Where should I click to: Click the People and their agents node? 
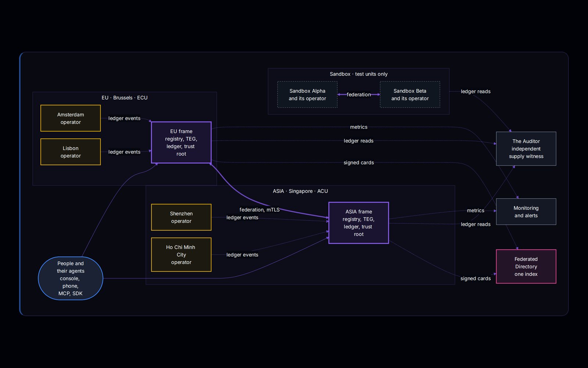coord(71,278)
